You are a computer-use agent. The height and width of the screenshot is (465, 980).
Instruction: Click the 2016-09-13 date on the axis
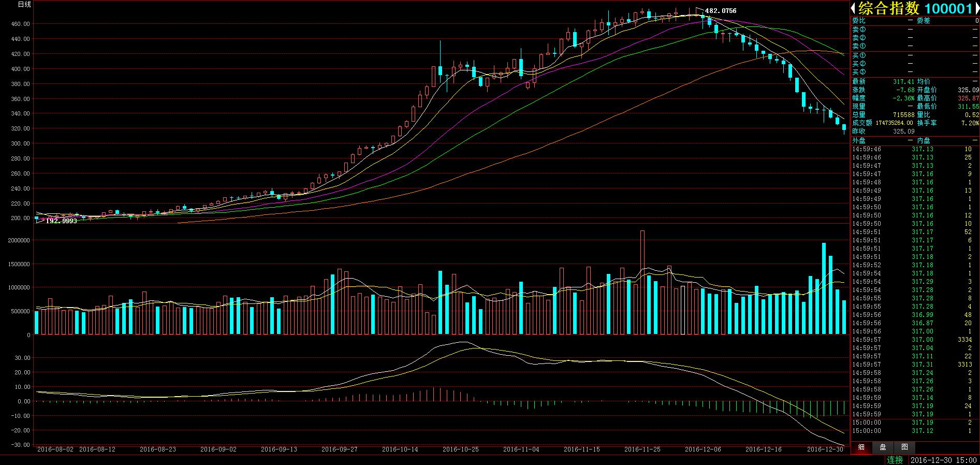[x=279, y=449]
